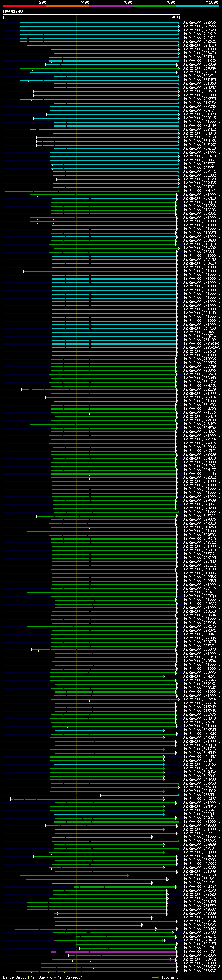Viewport: 222px width, 980px height.
Task: Select hit label UniRef100_A7ES61
Action: coord(199,951)
